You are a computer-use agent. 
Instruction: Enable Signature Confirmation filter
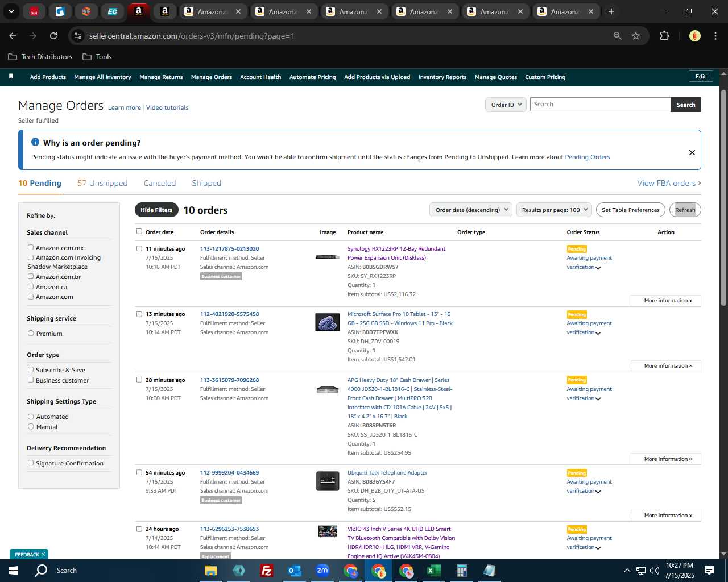click(31, 463)
